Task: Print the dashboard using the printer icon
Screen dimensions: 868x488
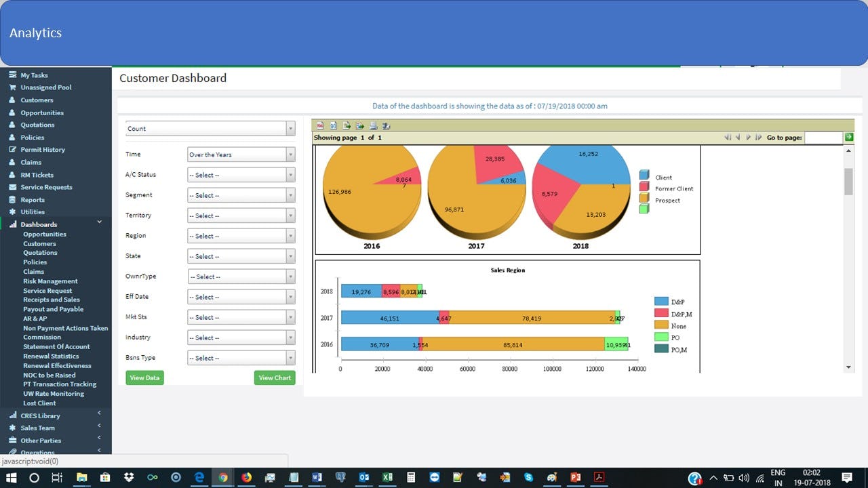Action: [374, 125]
